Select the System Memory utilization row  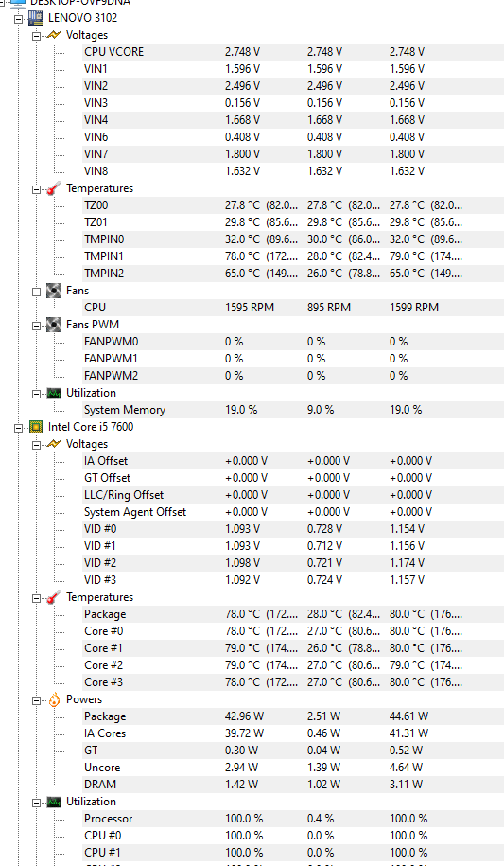pyautogui.click(x=292, y=410)
